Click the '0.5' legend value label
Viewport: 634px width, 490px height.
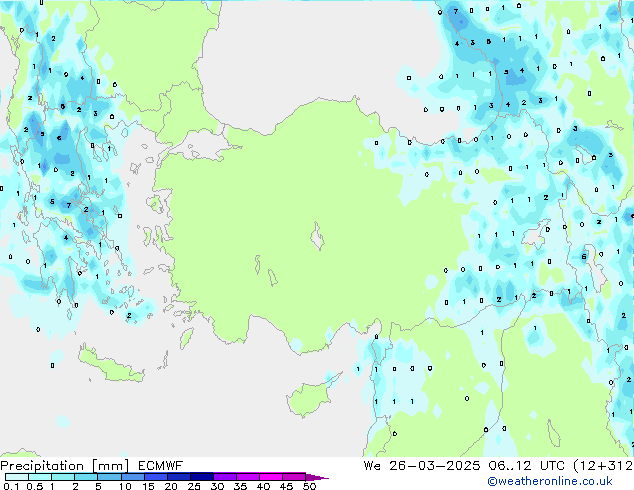point(35,486)
